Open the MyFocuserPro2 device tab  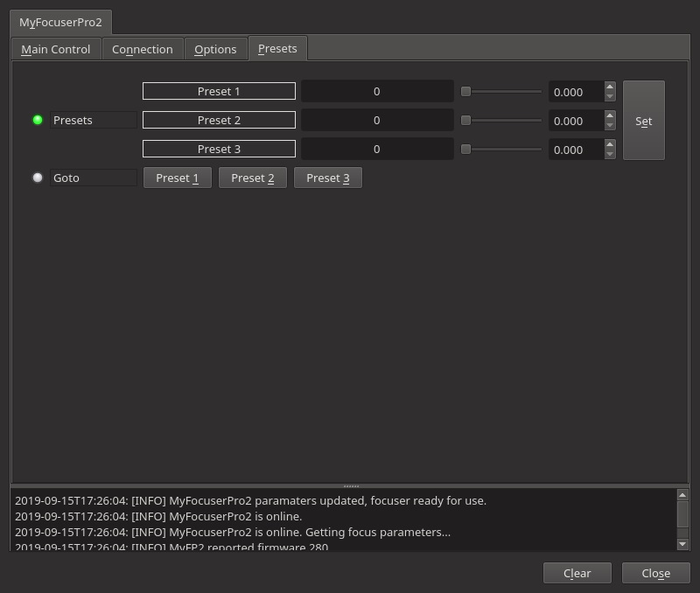coord(60,23)
